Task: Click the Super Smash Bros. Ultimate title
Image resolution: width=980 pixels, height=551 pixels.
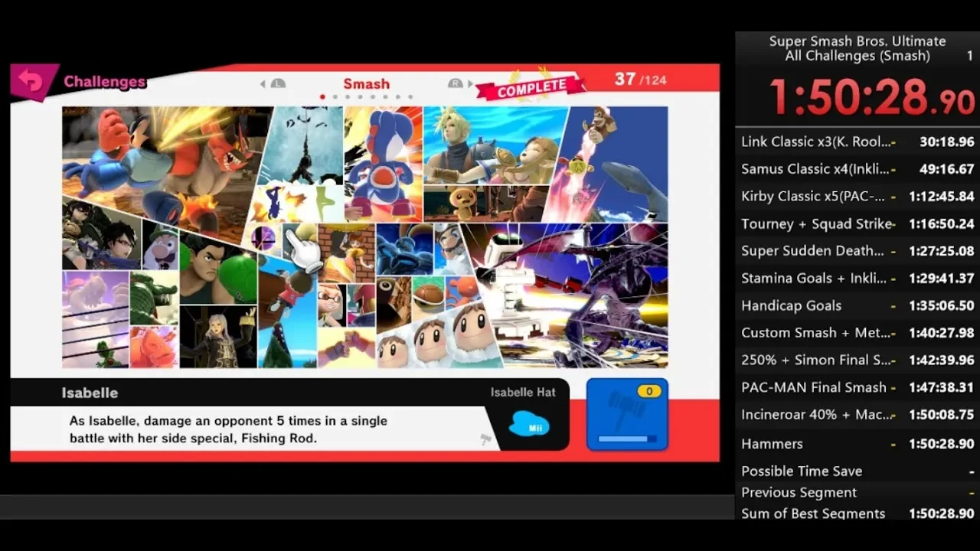Action: tap(857, 41)
